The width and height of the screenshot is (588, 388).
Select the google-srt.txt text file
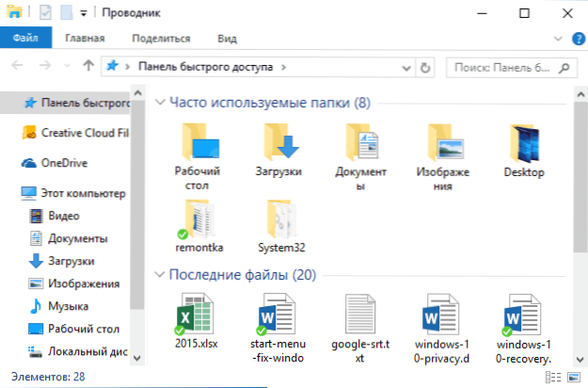360,328
